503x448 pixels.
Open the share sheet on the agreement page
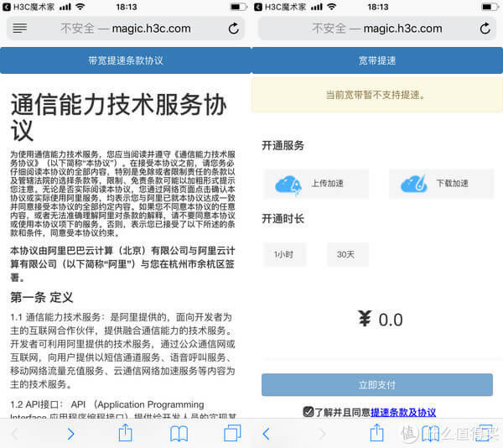coord(125,433)
